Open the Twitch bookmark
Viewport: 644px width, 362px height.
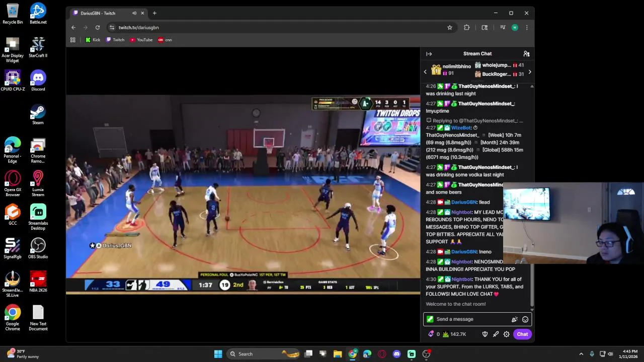click(115, 40)
